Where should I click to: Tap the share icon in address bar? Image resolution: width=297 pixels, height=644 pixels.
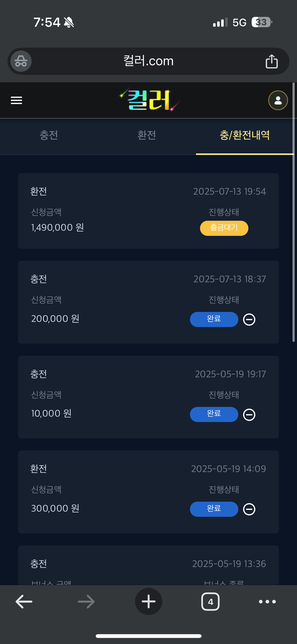(x=272, y=61)
